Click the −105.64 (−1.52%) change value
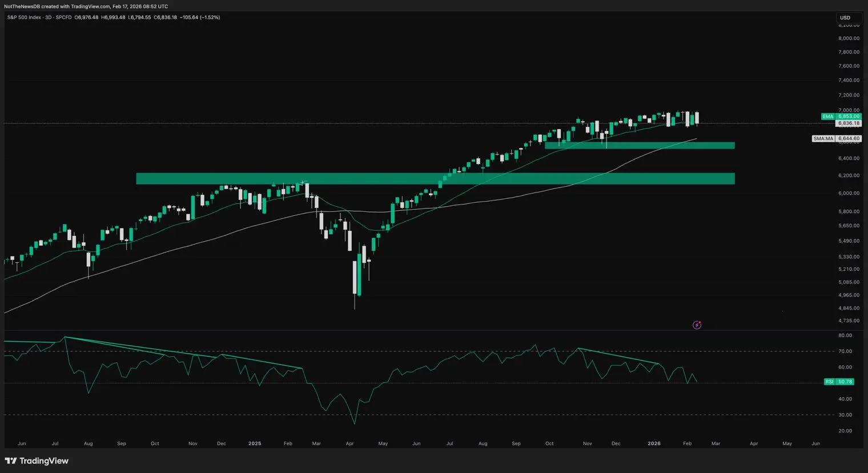 pos(200,18)
